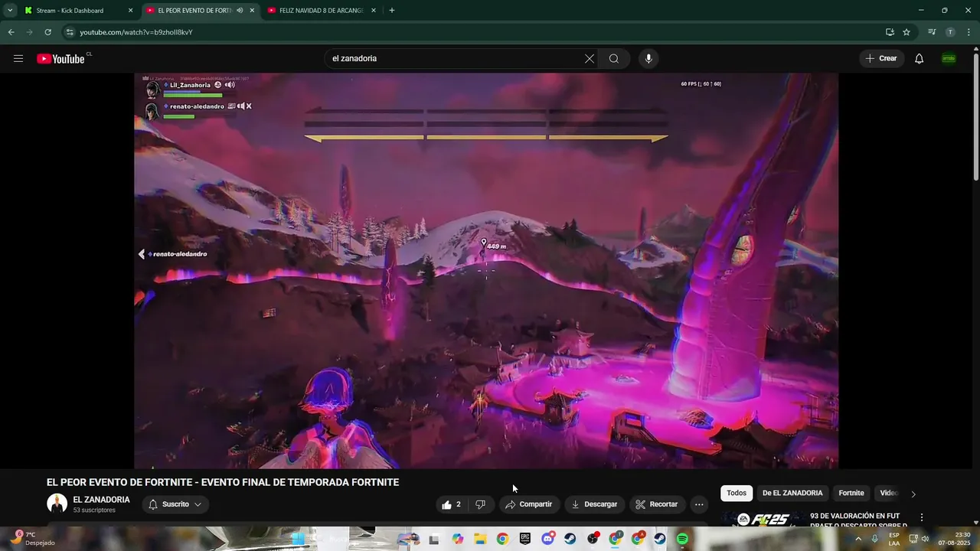Open YouTube notifications bell
This screenshot has width=980, height=551.
point(920,59)
